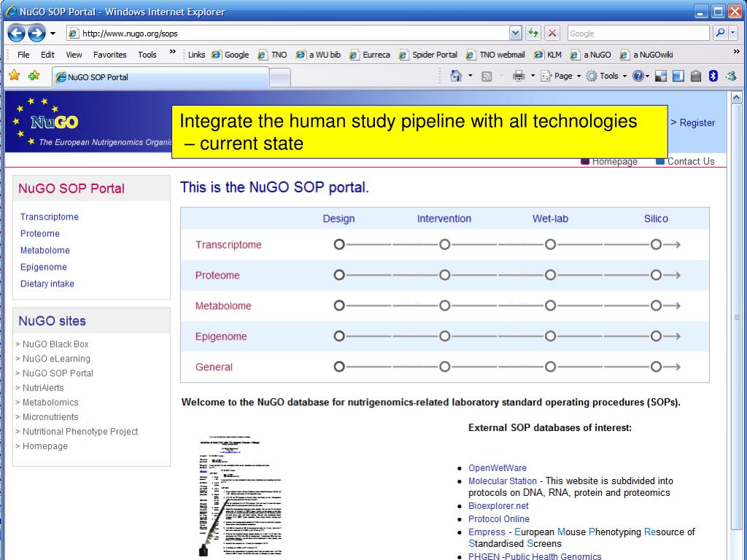Select Epigenome Intervention circle
This screenshot has width=747, height=560.
click(x=444, y=336)
